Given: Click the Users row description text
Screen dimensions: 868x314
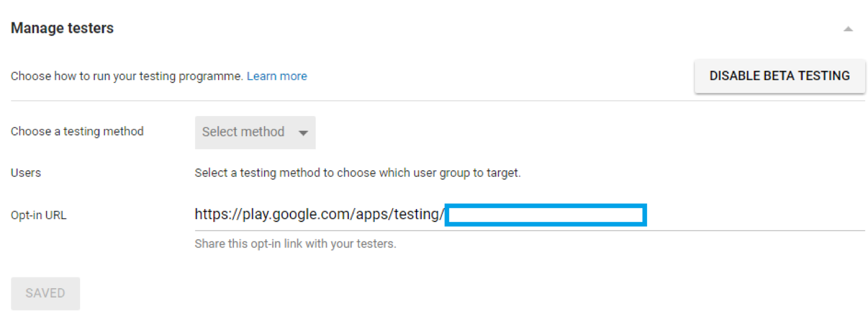Looking at the screenshot, I should pos(358,173).
